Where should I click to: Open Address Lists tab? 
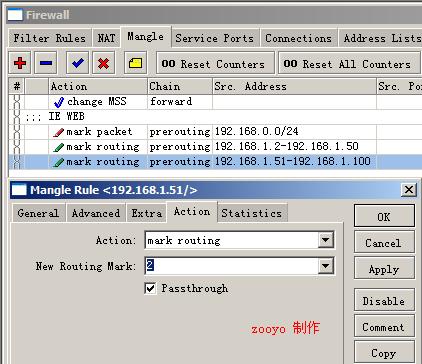tap(381, 38)
